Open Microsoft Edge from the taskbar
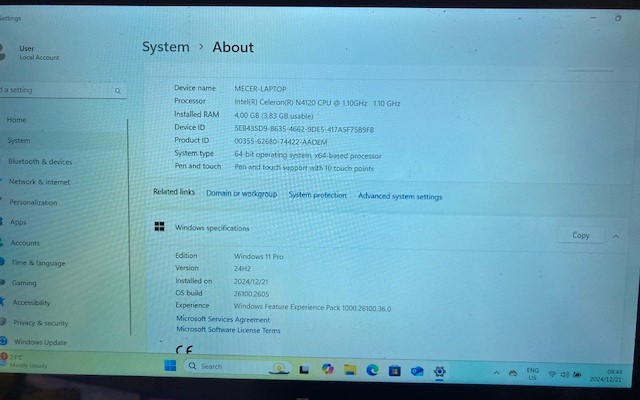 click(372, 369)
